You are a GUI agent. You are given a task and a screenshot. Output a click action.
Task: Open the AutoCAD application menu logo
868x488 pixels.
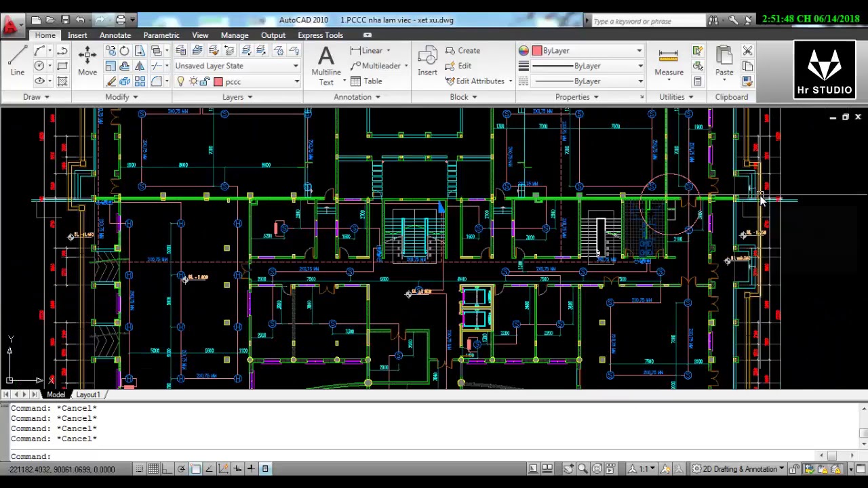(x=10, y=26)
